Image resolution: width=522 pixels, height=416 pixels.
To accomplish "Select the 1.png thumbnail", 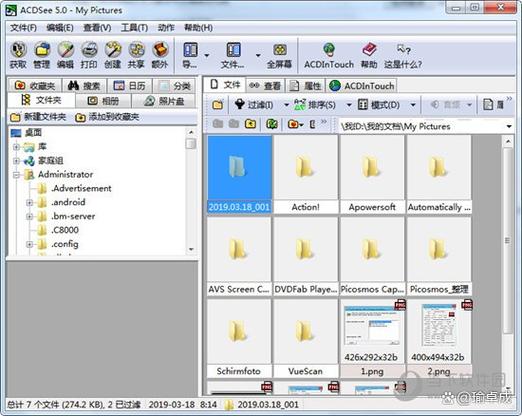I will pyautogui.click(x=372, y=338).
